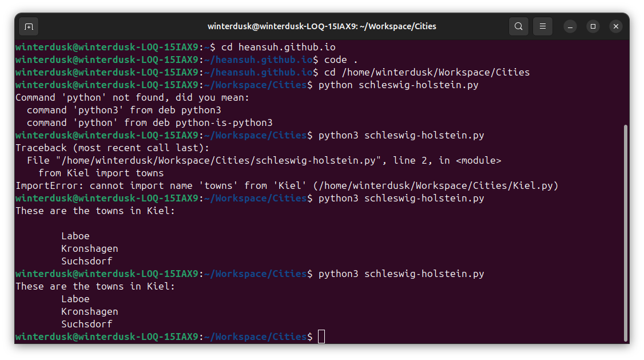Image resolution: width=644 pixels, height=360 pixels.
Task: Click the File path line with 'line 2, in <module>'
Action: point(264,161)
